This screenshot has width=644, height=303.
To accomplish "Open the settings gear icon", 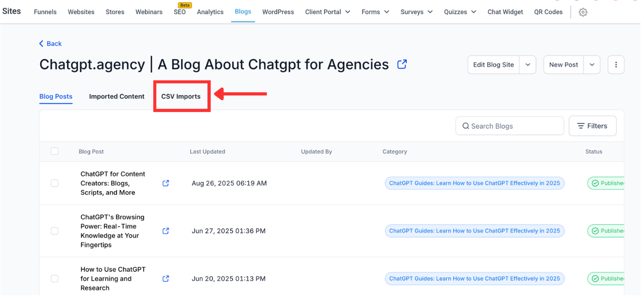I will coord(583,12).
